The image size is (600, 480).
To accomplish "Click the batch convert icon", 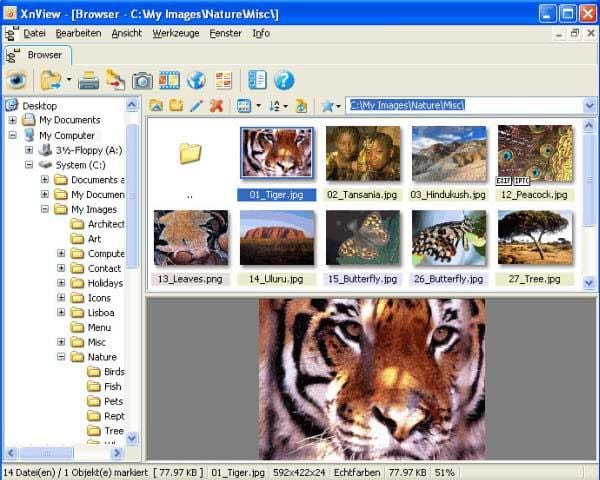I will (x=115, y=80).
